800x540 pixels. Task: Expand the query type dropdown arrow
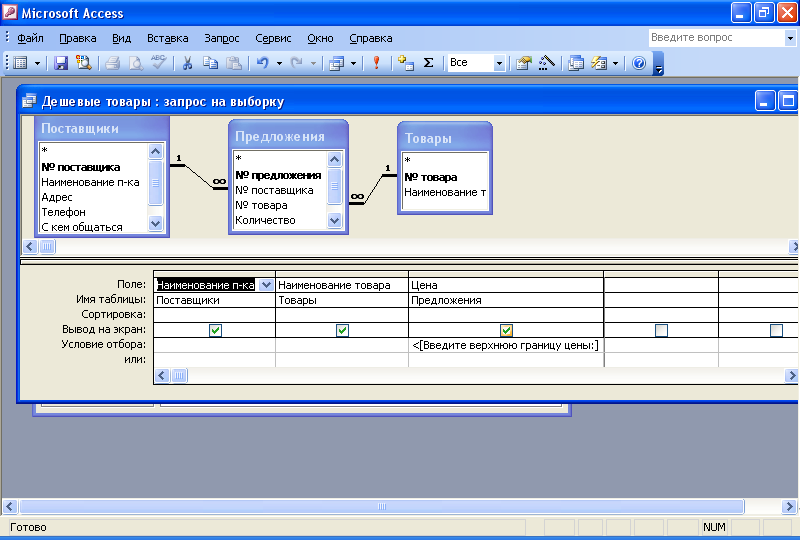pos(351,63)
